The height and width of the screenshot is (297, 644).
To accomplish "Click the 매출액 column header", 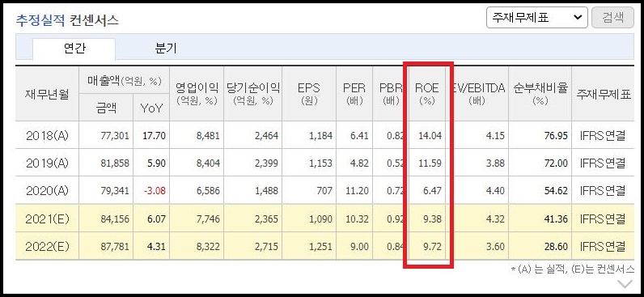I will [x=124, y=80].
